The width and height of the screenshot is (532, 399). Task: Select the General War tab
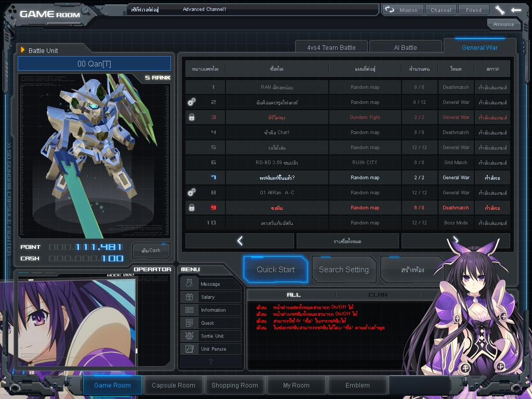pyautogui.click(x=480, y=47)
